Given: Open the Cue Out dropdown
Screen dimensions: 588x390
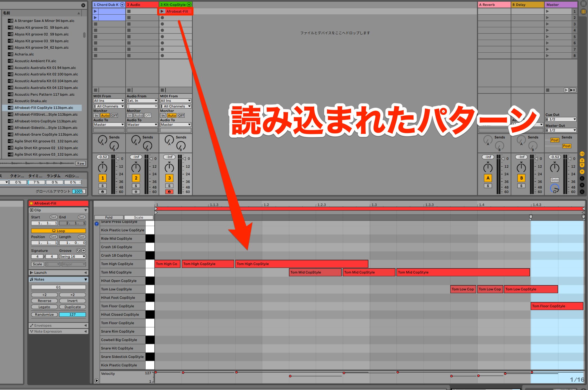Looking at the screenshot, I should (561, 119).
